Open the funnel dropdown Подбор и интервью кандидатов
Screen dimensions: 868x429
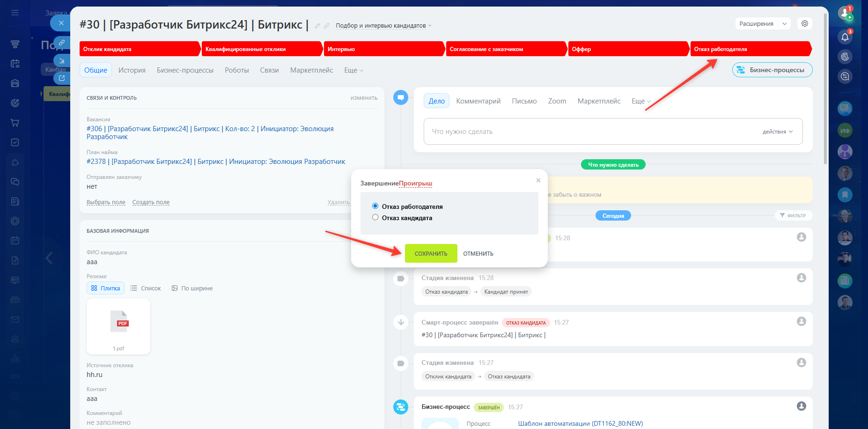point(383,26)
